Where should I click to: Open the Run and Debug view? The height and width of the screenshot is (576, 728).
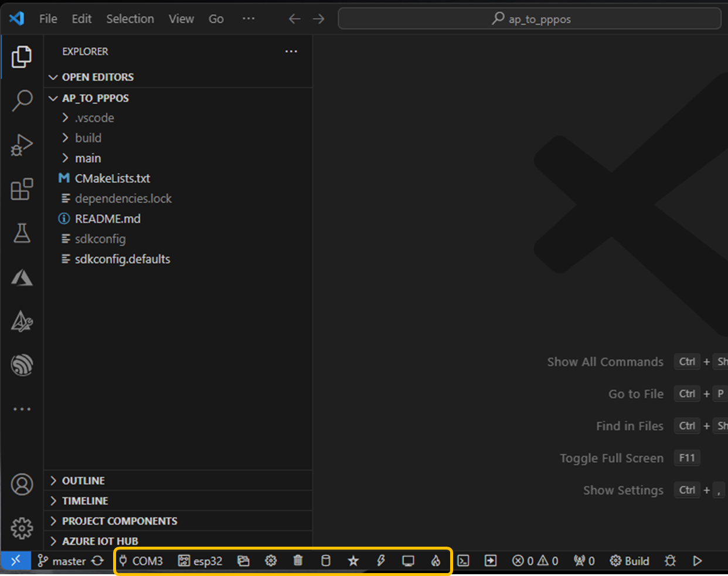pos(22,145)
